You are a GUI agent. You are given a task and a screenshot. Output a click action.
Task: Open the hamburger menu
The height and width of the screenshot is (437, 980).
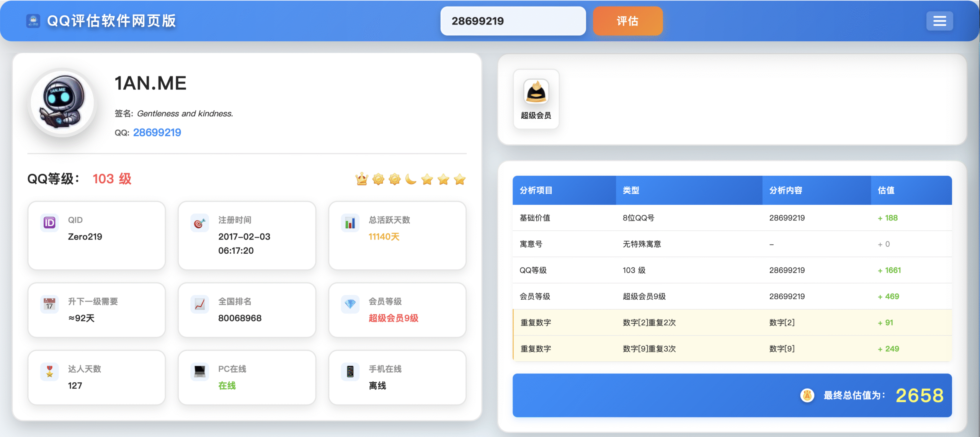click(x=939, y=21)
